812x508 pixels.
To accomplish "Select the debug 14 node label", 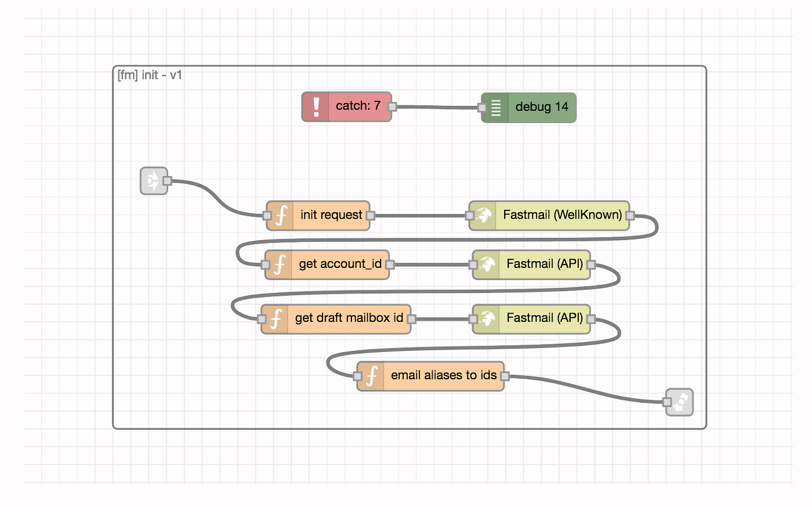I will pyautogui.click(x=542, y=107).
